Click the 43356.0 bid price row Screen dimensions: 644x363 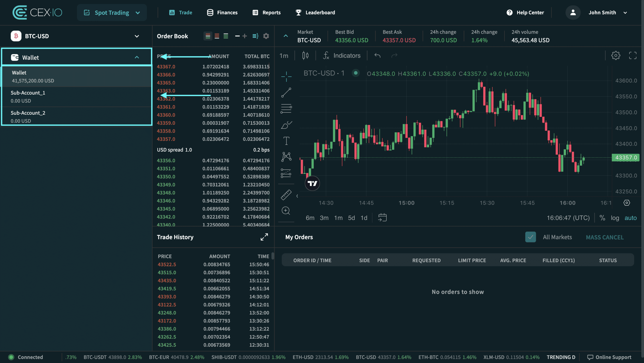tap(213, 160)
